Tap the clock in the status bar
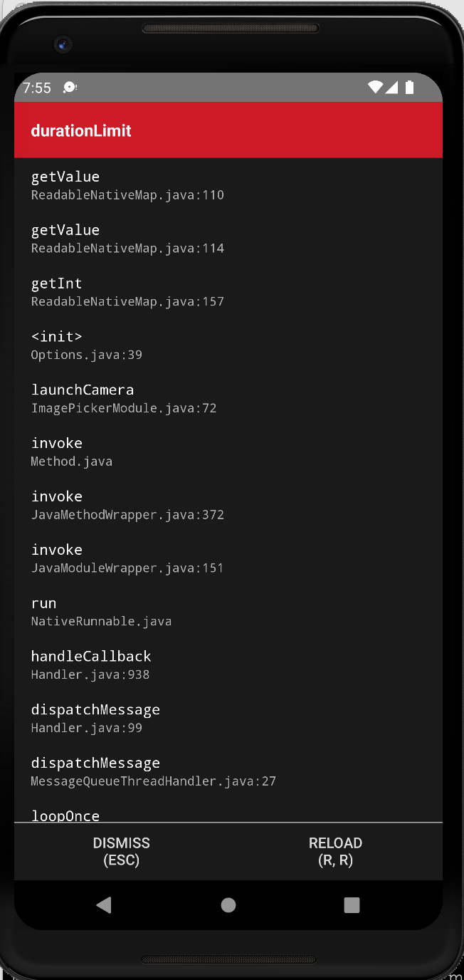Screen dimensions: 464x980 pos(36,88)
